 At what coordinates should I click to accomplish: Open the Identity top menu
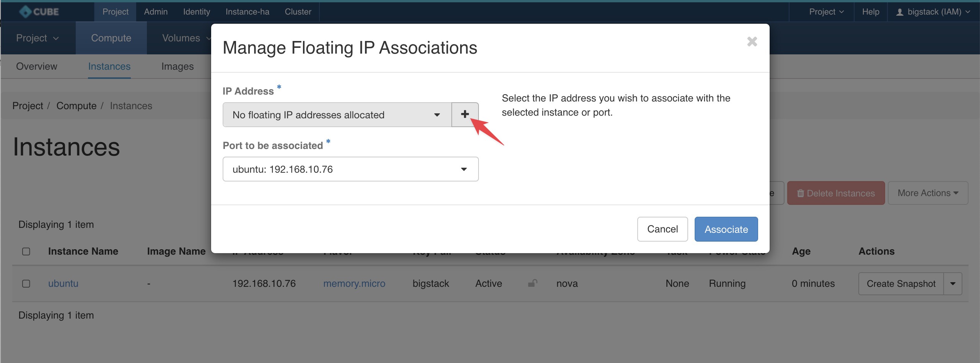pos(197,12)
